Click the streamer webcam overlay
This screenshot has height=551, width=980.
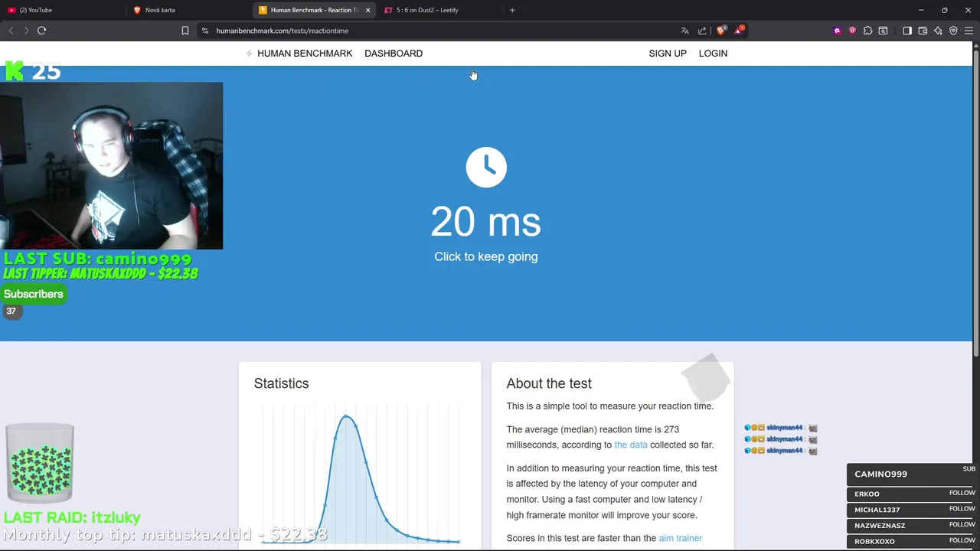[x=111, y=166]
